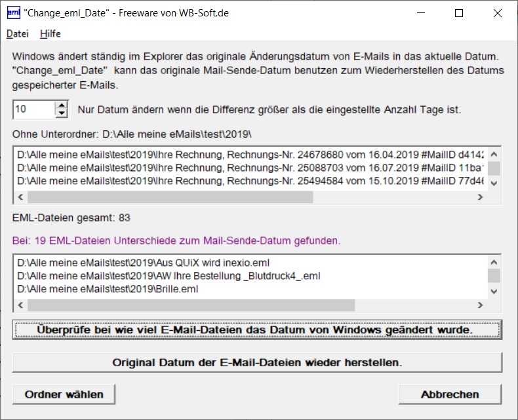
Task: Maximize the Change_eml_Date window
Action: [459, 13]
